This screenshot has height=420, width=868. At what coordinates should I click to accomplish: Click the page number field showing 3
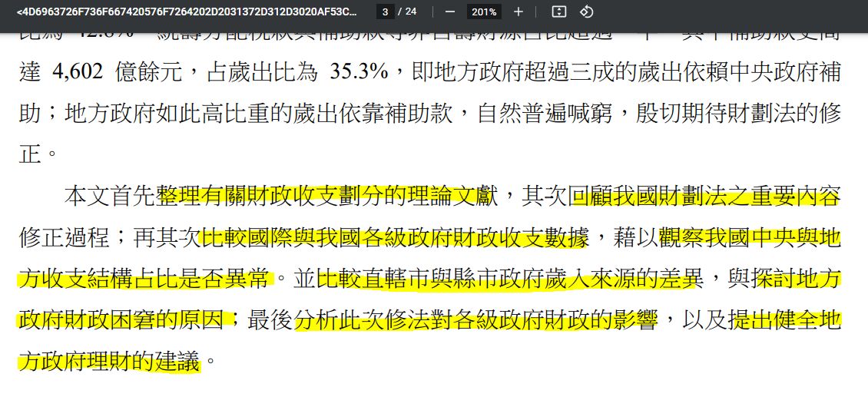click(x=386, y=12)
